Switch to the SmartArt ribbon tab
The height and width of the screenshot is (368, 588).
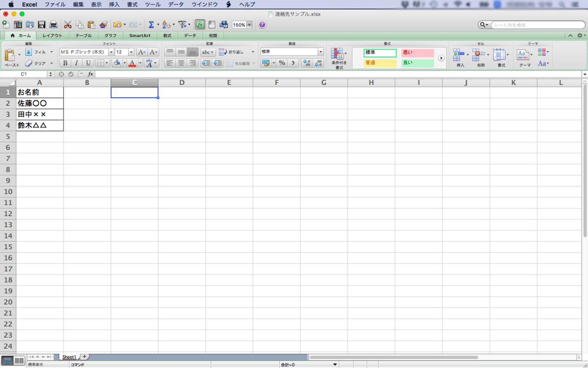tap(140, 36)
